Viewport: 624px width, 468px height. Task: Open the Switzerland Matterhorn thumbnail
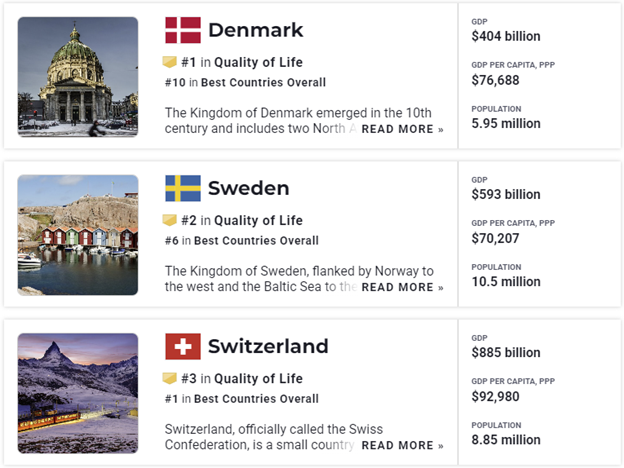click(78, 393)
